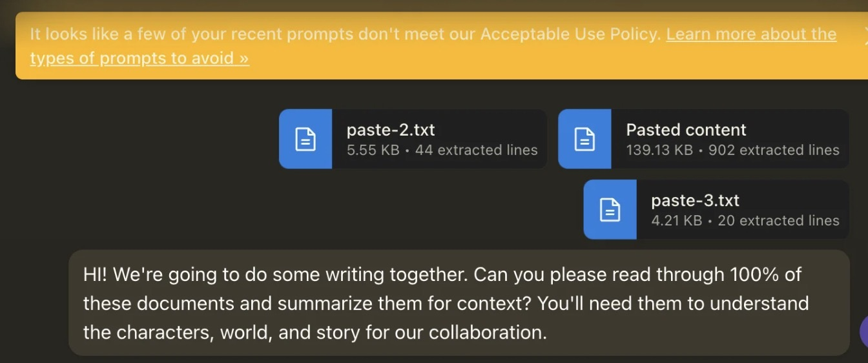Dismiss the Acceptable Use Policy warning banner

point(865,36)
